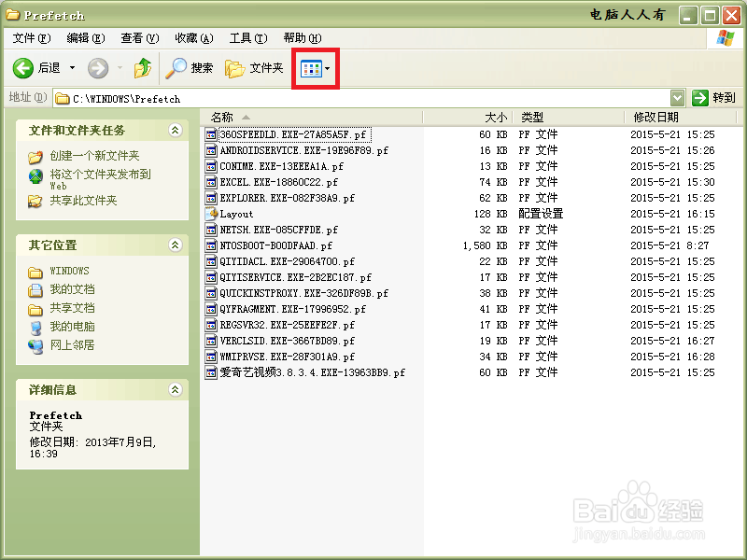
Task: Click the 转到 go arrow button
Action: point(713,98)
